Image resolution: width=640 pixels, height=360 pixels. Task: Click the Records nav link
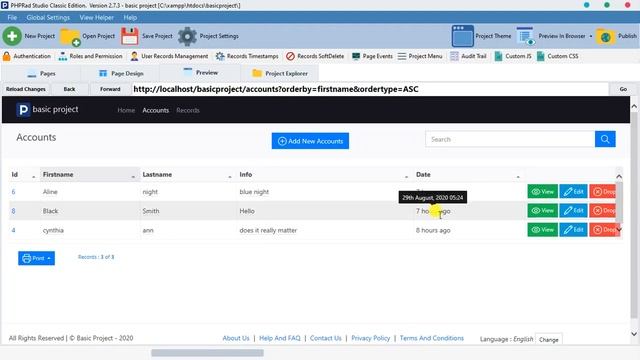pos(188,110)
